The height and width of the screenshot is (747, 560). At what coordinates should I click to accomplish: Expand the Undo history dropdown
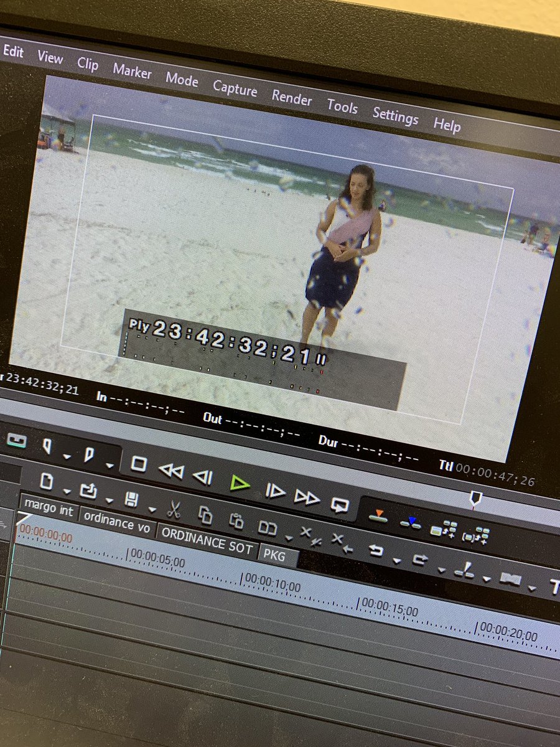[x=398, y=560]
